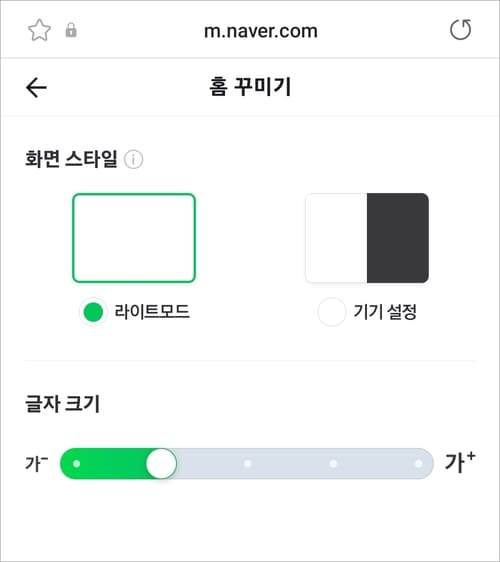Set font size to the middle dot
The height and width of the screenshot is (562, 500).
(x=247, y=464)
